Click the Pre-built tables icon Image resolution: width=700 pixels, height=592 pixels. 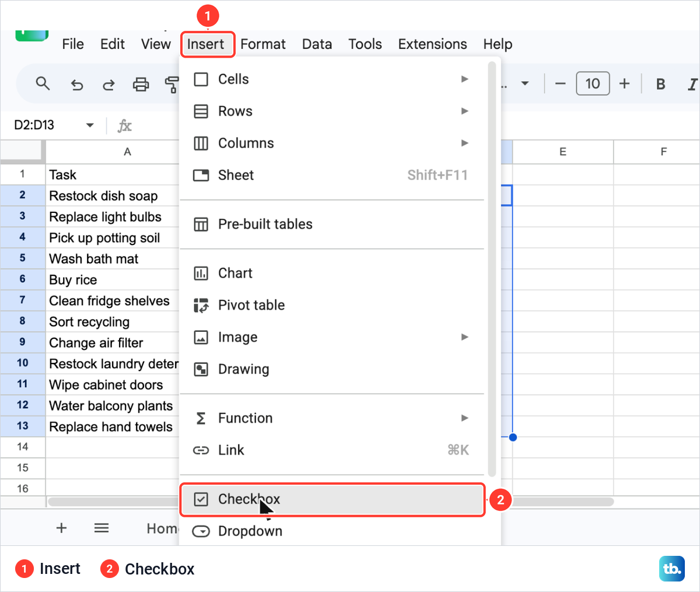pyautogui.click(x=201, y=224)
